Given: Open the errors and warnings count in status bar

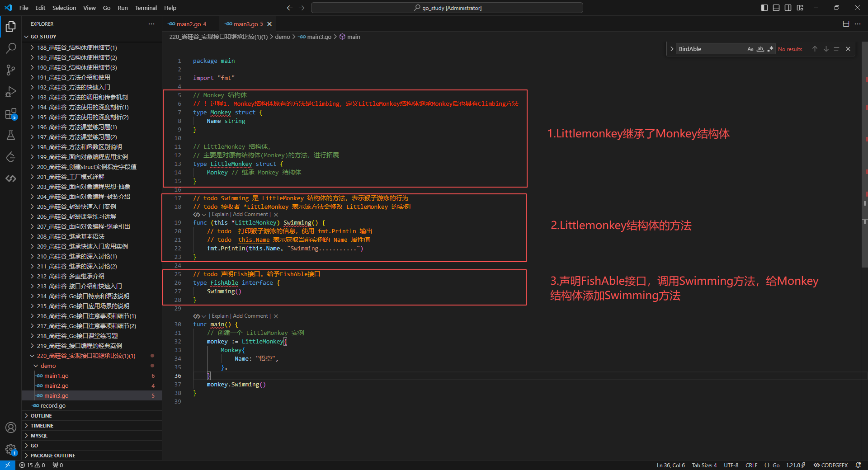Looking at the screenshot, I should 32,465.
